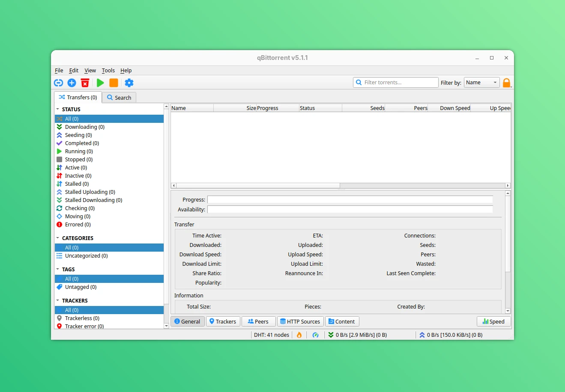Screen dimensions: 565x392
Task: Click the green download speed arrows icon
Action: pyautogui.click(x=331, y=335)
